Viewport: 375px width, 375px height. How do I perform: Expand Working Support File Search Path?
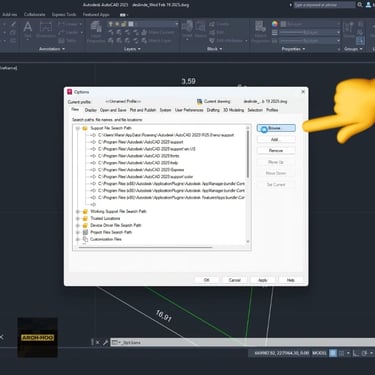pos(78,211)
